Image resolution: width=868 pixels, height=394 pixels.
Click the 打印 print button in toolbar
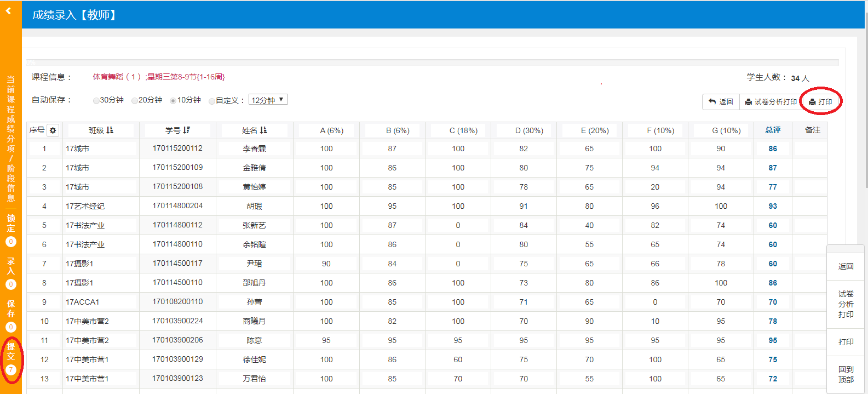pyautogui.click(x=820, y=102)
